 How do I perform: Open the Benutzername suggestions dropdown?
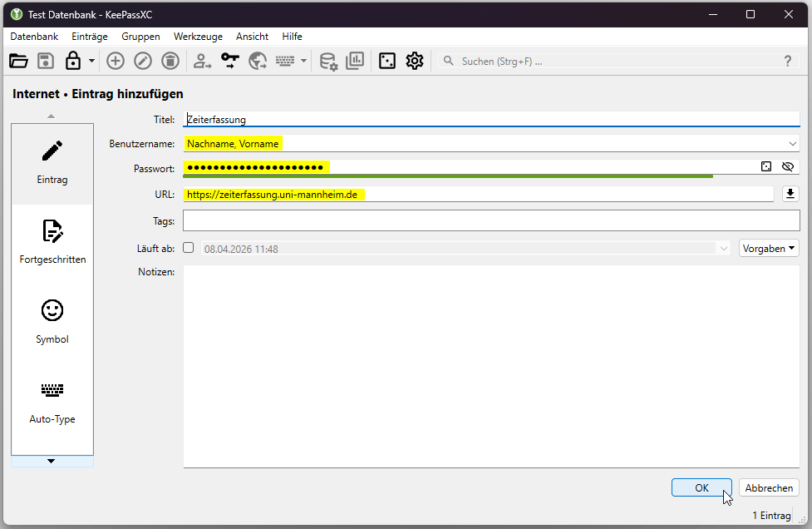793,144
